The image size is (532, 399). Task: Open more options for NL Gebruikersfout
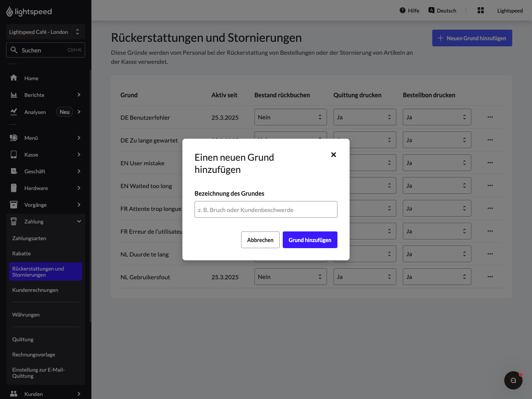[490, 277]
